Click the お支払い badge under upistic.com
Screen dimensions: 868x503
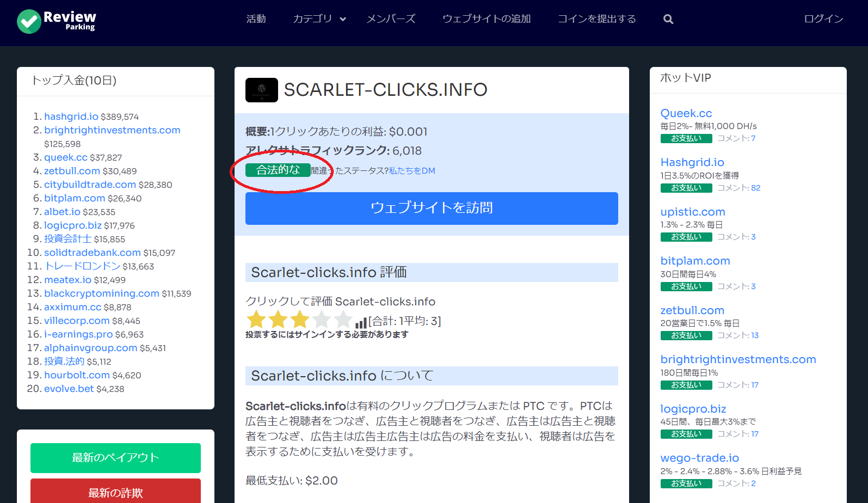pyautogui.click(x=686, y=237)
